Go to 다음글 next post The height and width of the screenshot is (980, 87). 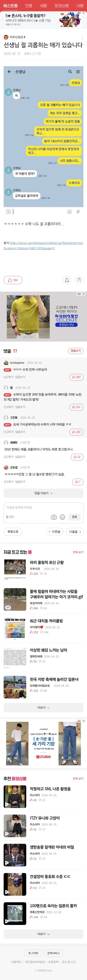(x=75, y=531)
